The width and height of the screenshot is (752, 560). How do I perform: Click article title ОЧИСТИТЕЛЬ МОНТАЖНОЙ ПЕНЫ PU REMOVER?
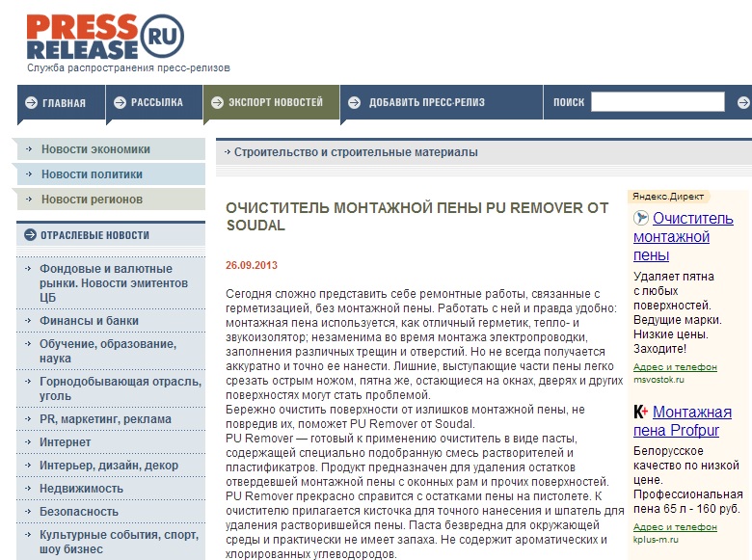coord(417,216)
